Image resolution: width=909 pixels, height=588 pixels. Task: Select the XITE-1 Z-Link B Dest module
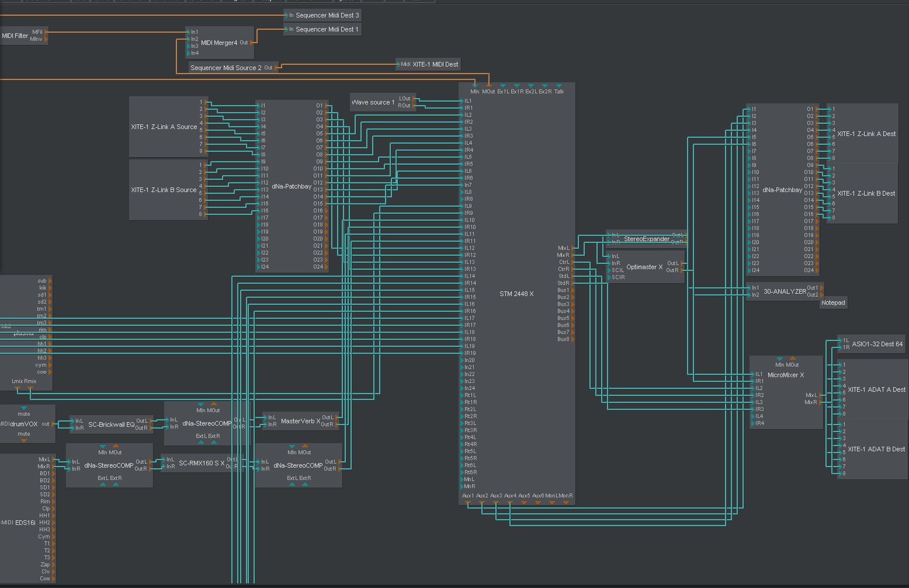pos(862,193)
